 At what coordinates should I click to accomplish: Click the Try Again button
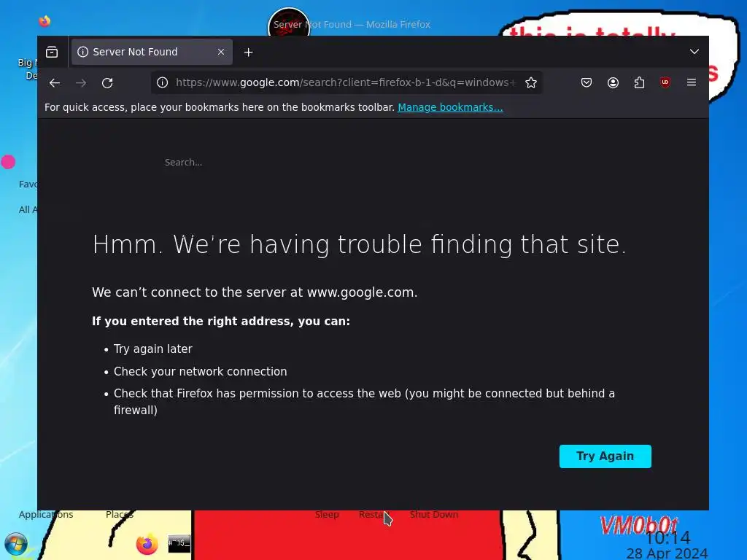[605, 456]
